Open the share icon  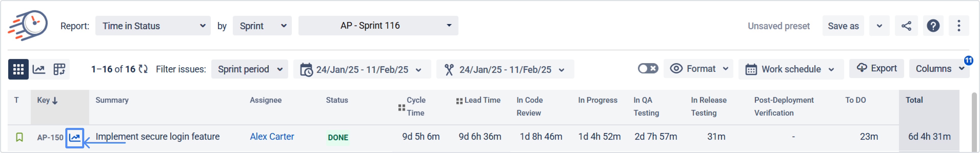[906, 26]
